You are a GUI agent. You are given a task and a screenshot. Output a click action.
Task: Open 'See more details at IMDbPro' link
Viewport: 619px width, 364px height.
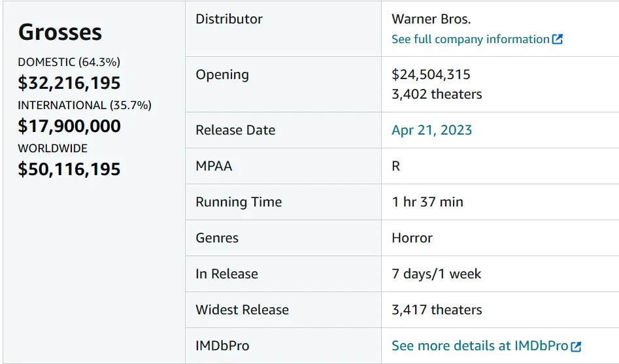point(480,346)
